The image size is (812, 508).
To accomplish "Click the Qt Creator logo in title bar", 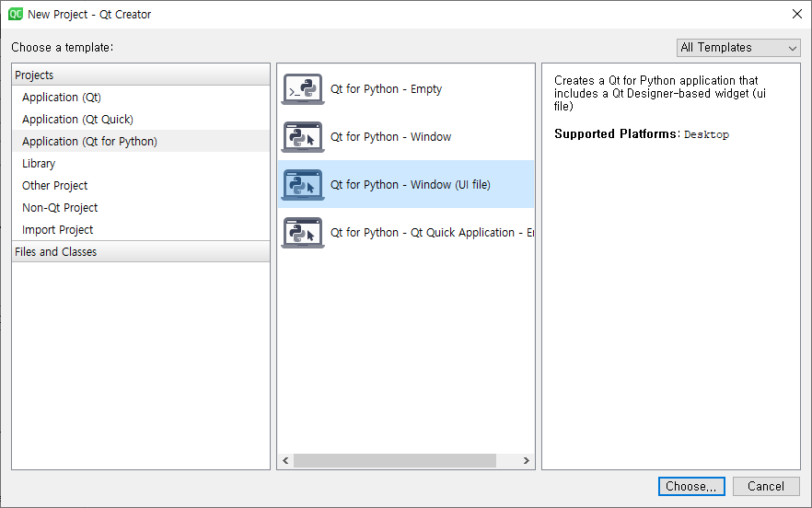I will (x=16, y=14).
